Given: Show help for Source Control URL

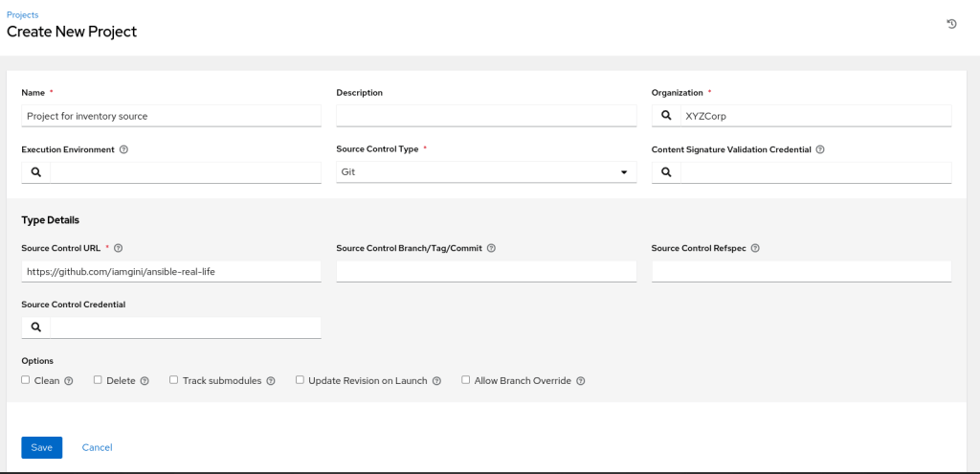Looking at the screenshot, I should click(x=118, y=248).
